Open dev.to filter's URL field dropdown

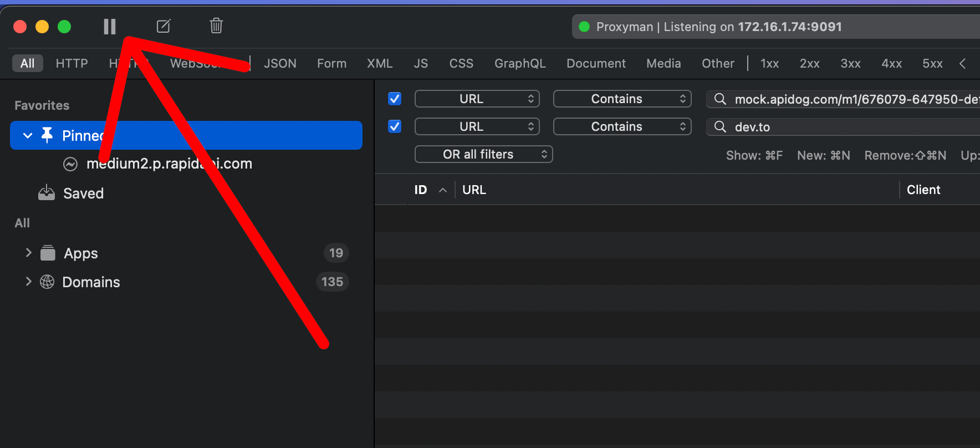coord(477,126)
